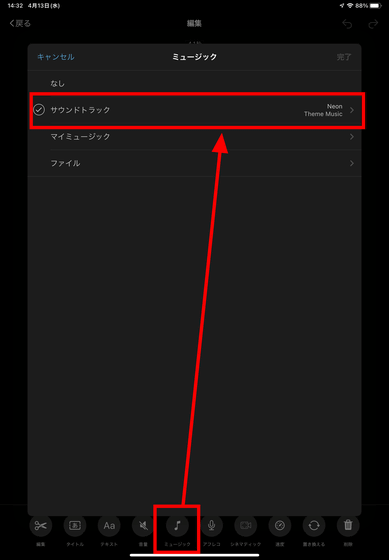Expand the サウンドトラック chevron
This screenshot has height=560, width=389.
click(352, 110)
